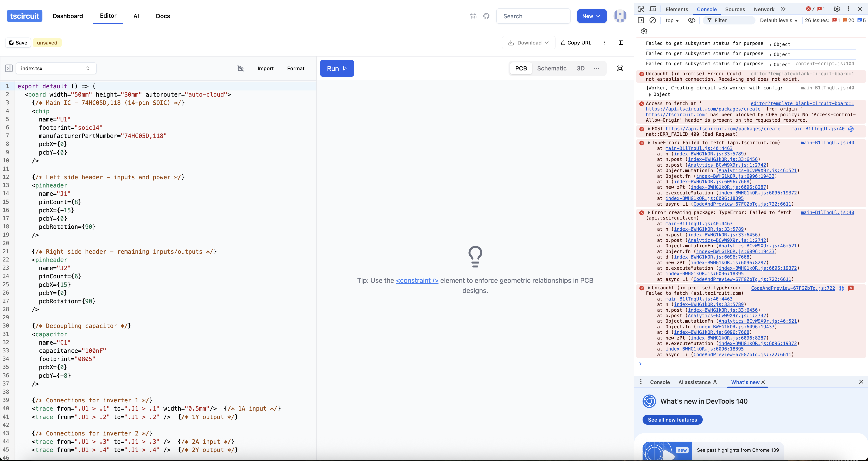868x461 pixels.
Task: Toggle the DevTools console sidebar
Action: tap(641, 20)
